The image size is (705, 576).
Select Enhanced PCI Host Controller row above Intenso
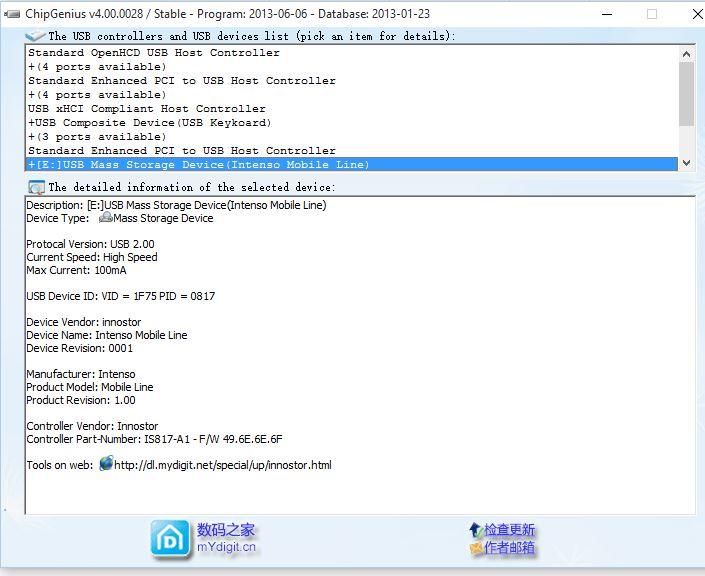pos(352,150)
